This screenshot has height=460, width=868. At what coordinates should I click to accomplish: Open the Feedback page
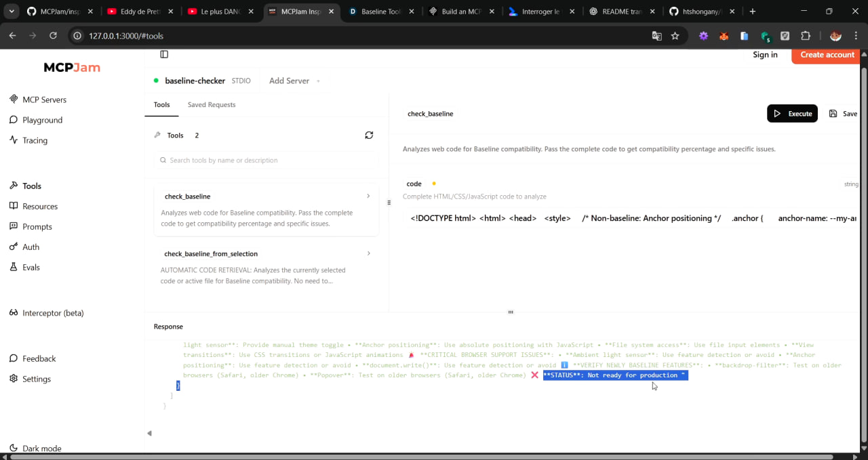click(33, 358)
